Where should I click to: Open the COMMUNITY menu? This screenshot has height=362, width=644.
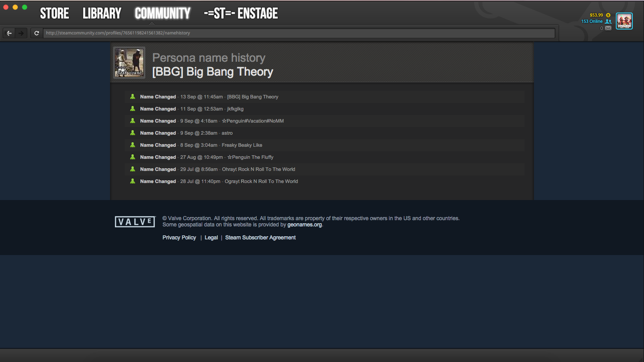click(x=162, y=13)
